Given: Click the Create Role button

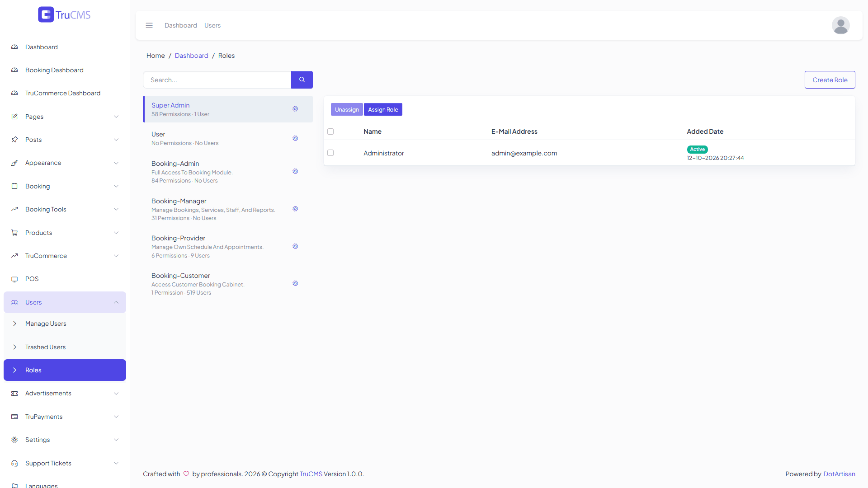Looking at the screenshot, I should tap(830, 80).
